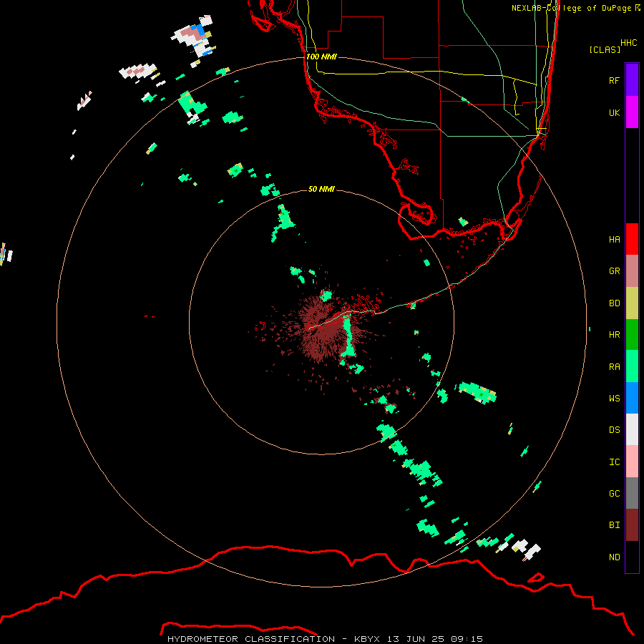Choose the dusty pink GR swatch
This screenshot has height=644, width=644.
click(632, 271)
